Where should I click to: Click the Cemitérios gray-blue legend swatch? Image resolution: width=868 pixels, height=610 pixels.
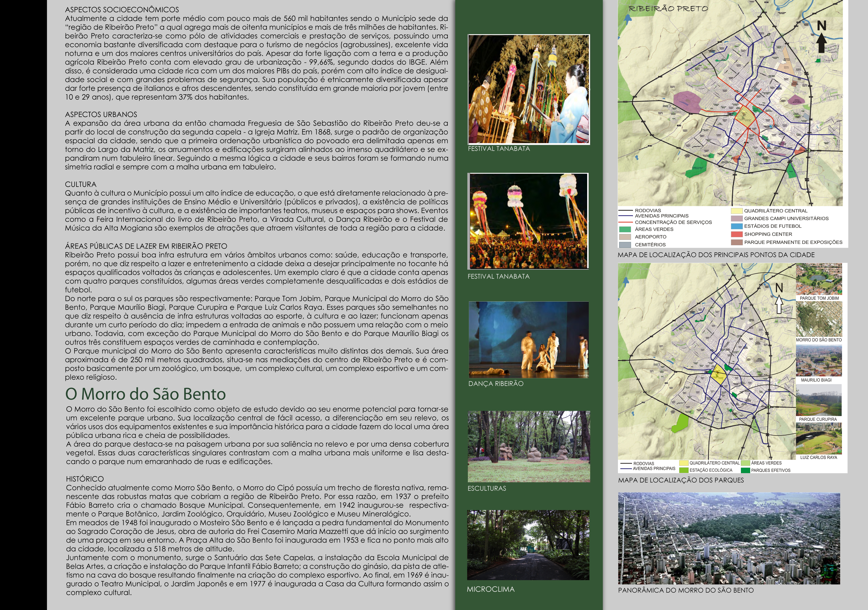[625, 245]
